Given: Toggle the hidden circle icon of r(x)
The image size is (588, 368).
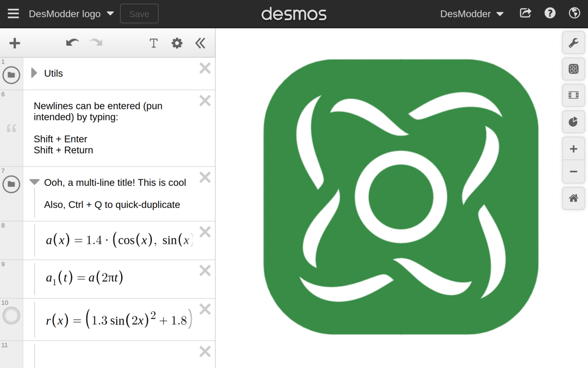Looking at the screenshot, I should [x=11, y=316].
